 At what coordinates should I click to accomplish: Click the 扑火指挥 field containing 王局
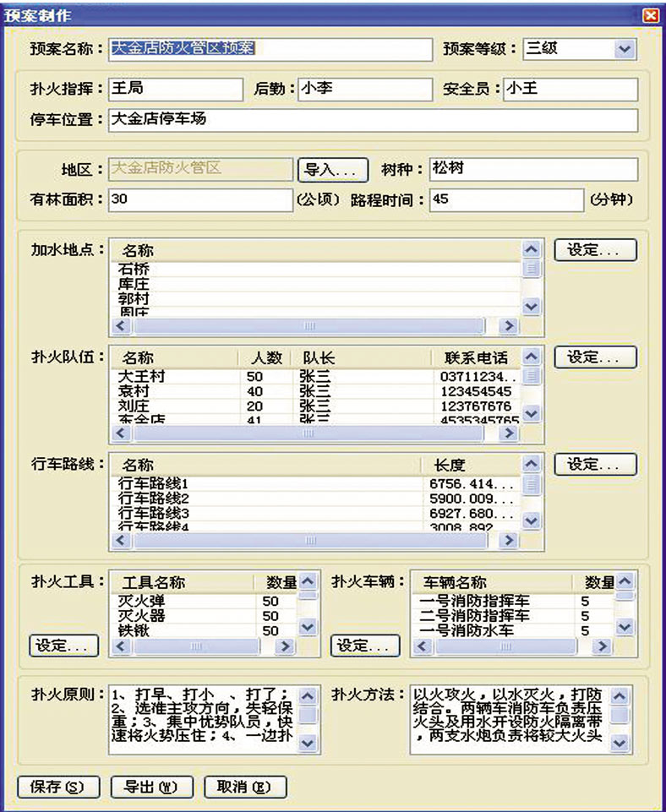[x=176, y=89]
